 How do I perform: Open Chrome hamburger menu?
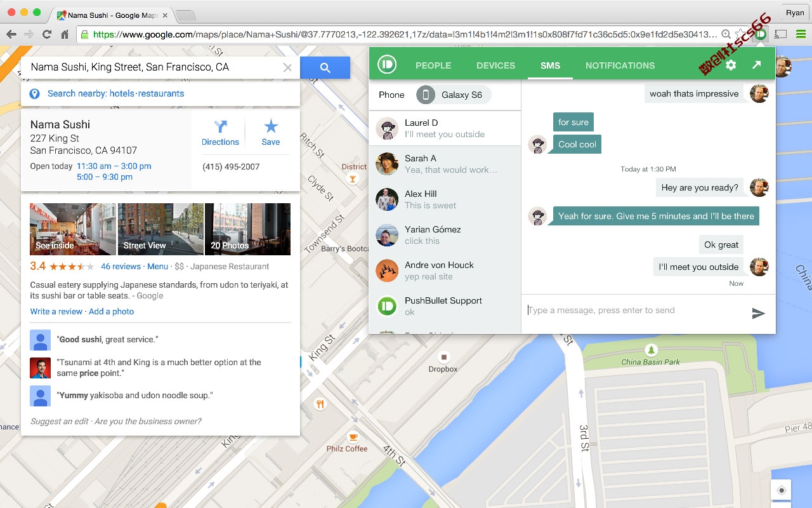pyautogui.click(x=801, y=34)
